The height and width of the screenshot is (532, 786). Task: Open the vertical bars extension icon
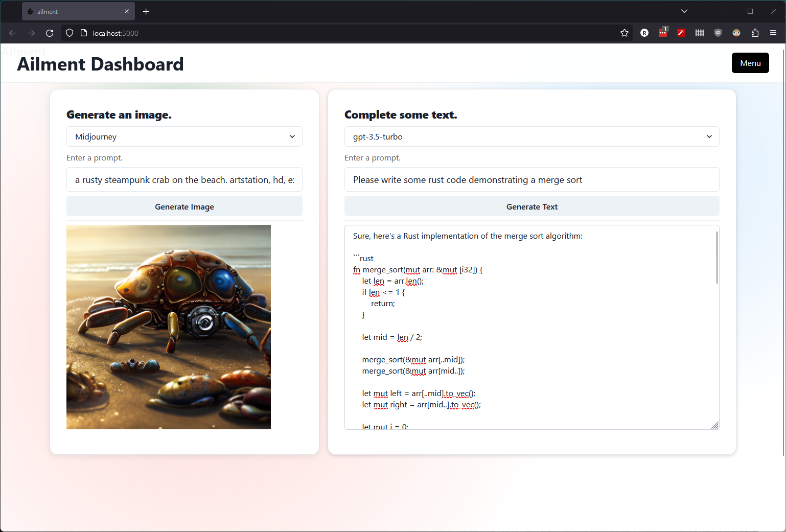700,33
